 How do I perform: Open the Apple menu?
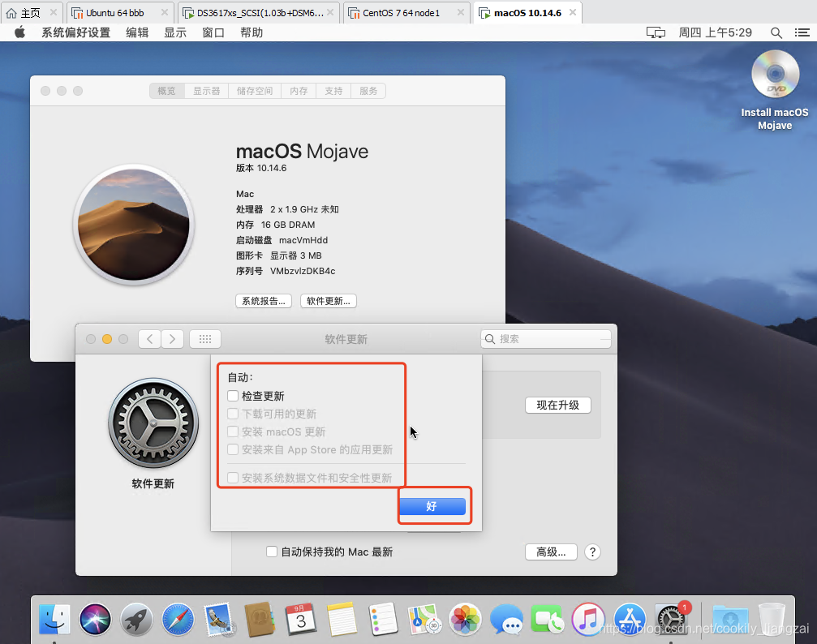point(19,32)
